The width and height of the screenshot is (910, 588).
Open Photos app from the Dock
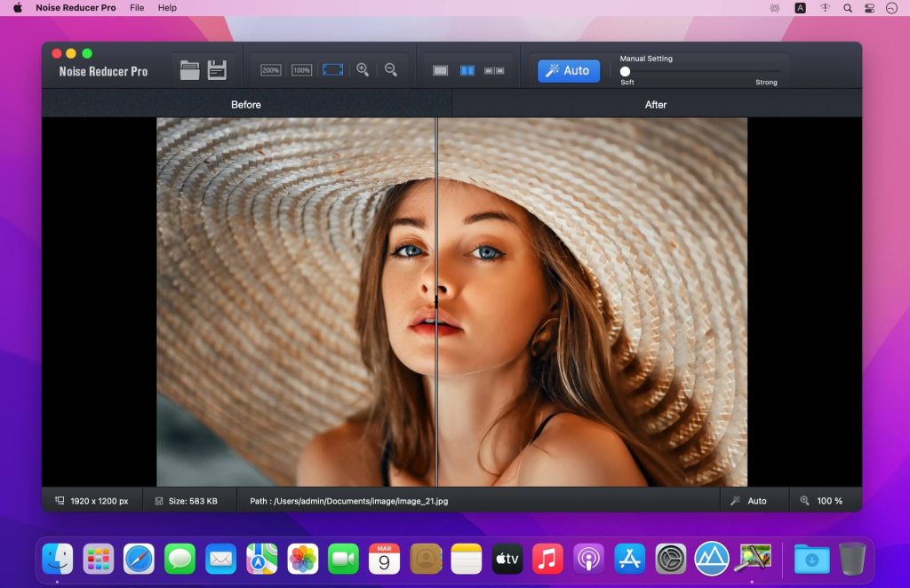(303, 559)
